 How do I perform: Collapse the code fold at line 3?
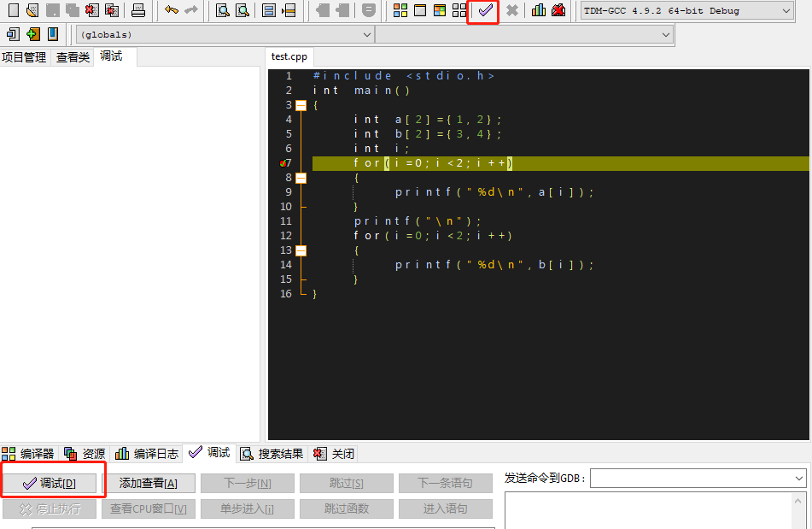301,105
